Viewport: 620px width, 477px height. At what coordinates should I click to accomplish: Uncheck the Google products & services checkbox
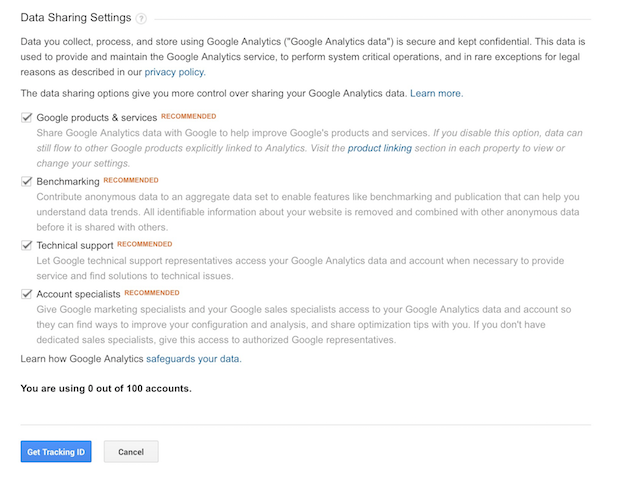(26, 117)
